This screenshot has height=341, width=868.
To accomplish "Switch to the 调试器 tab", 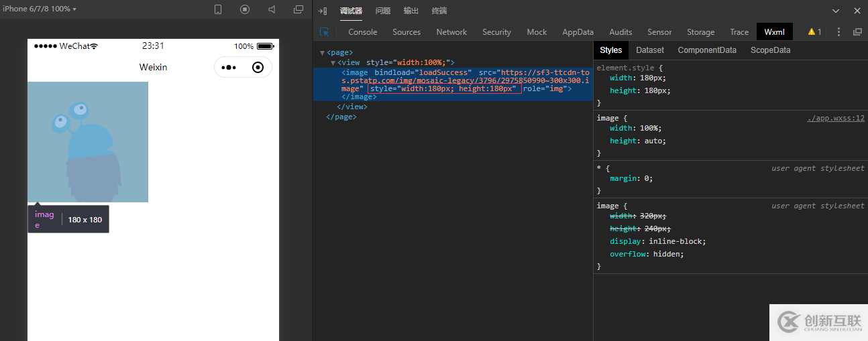I will [x=351, y=11].
